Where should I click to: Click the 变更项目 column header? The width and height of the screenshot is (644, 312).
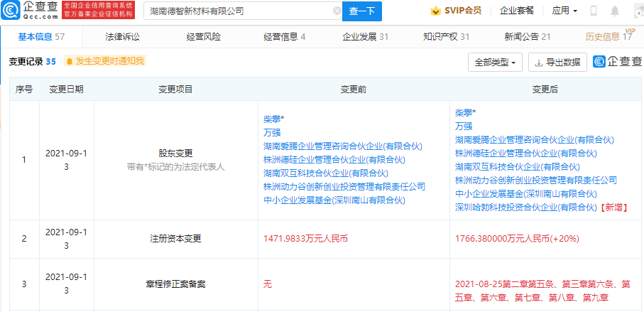[x=176, y=90]
